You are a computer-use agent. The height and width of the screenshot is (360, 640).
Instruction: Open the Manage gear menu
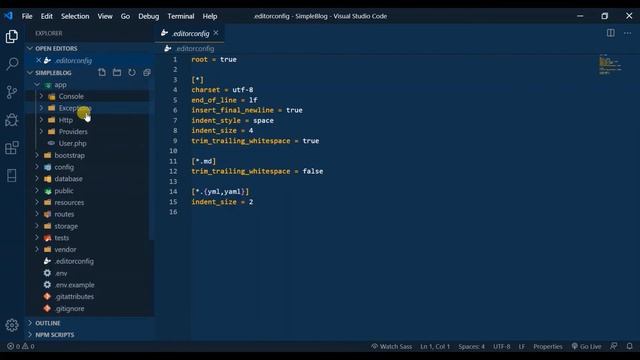[x=12, y=325]
